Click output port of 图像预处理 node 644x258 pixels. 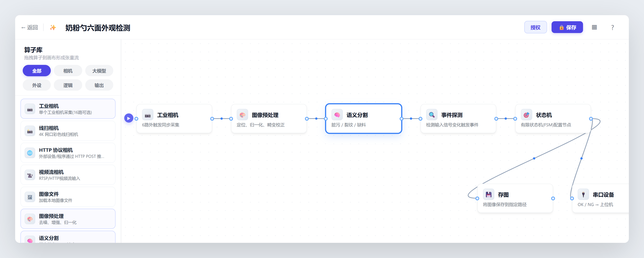[x=307, y=119]
